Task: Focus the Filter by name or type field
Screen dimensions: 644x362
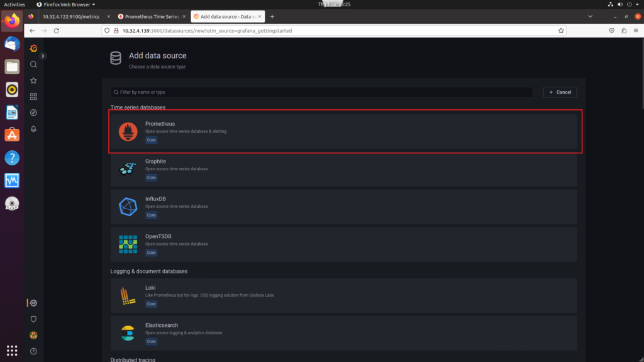Action: [321, 92]
